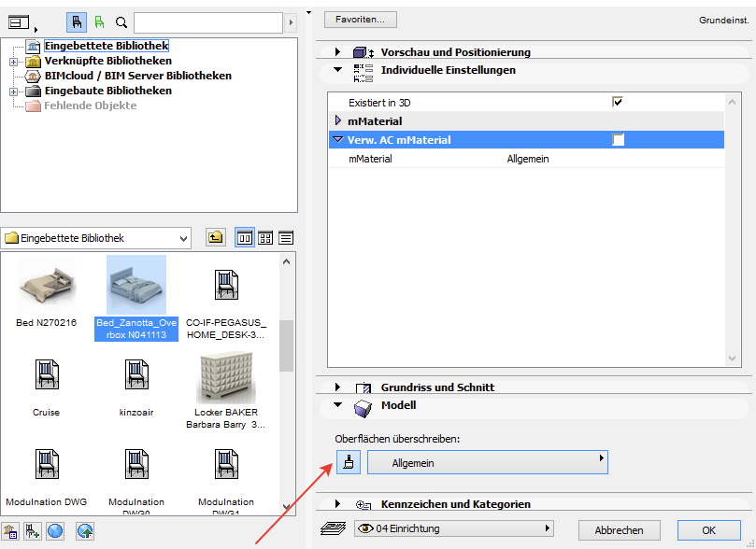Toggle the surface override paintbrush button
The image size is (756, 549).
pos(349,462)
